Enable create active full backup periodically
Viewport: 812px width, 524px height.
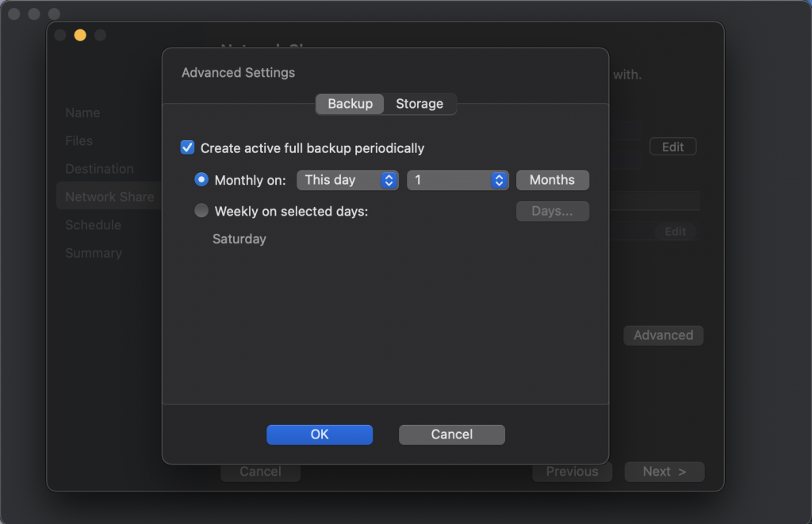(x=188, y=147)
